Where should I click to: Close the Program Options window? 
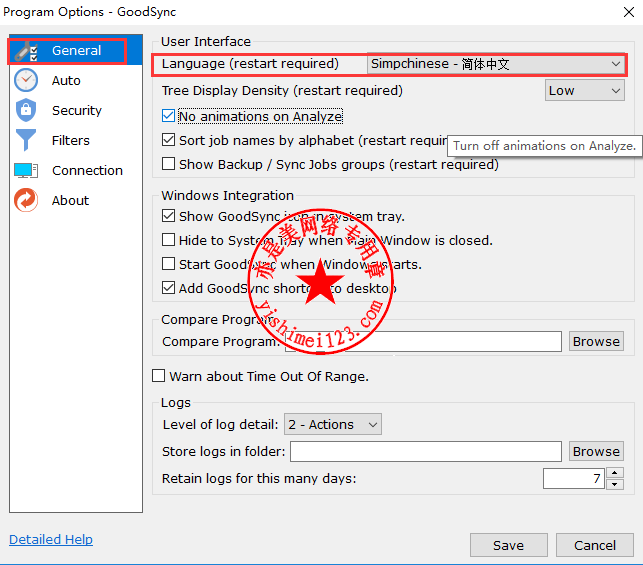[629, 12]
